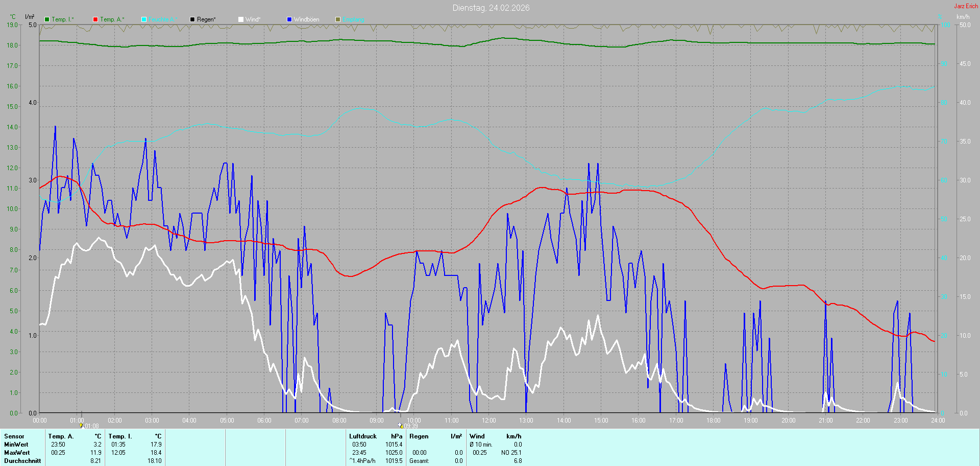
Task: Click the cyan 100 percent axis value
Action: click(945, 25)
